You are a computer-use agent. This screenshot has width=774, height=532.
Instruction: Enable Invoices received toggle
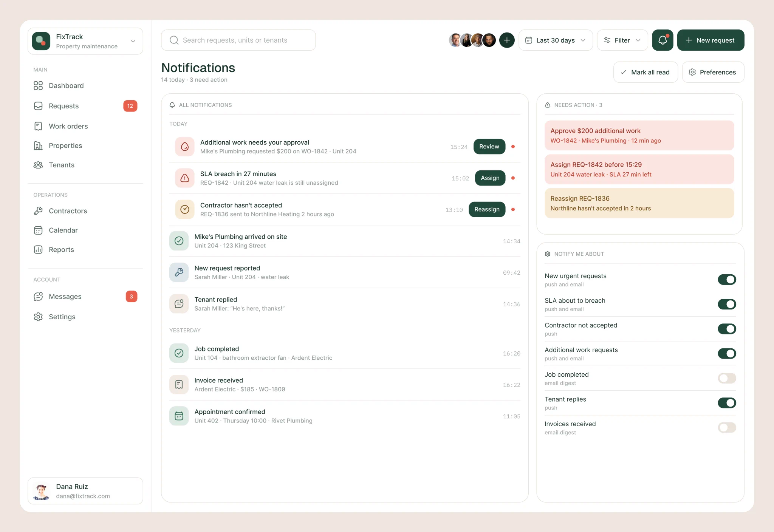[727, 428]
